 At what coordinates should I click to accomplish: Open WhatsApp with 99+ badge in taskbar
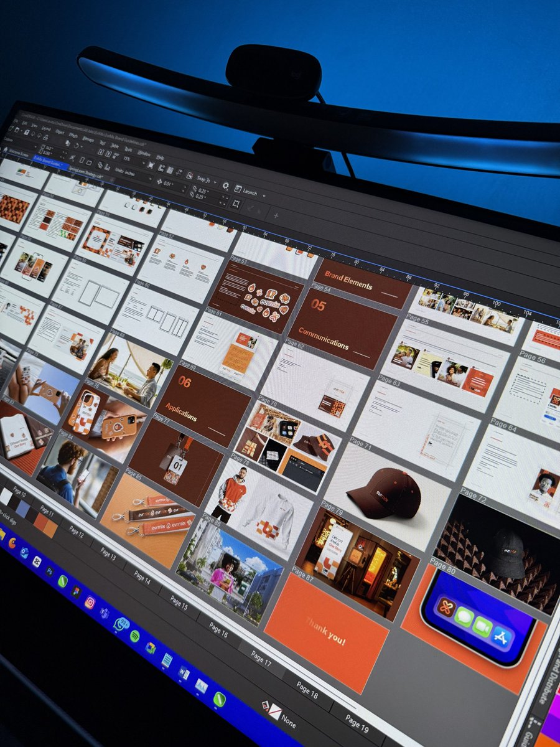[x=120, y=624]
